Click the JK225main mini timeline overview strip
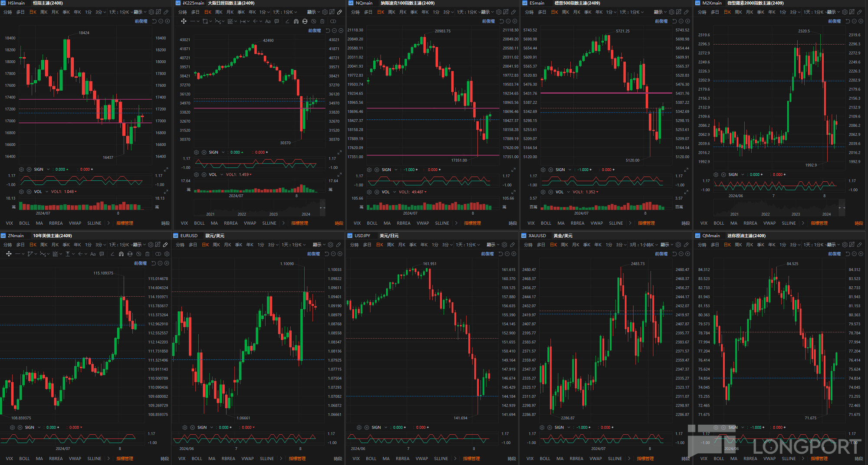 pyautogui.click(x=259, y=208)
